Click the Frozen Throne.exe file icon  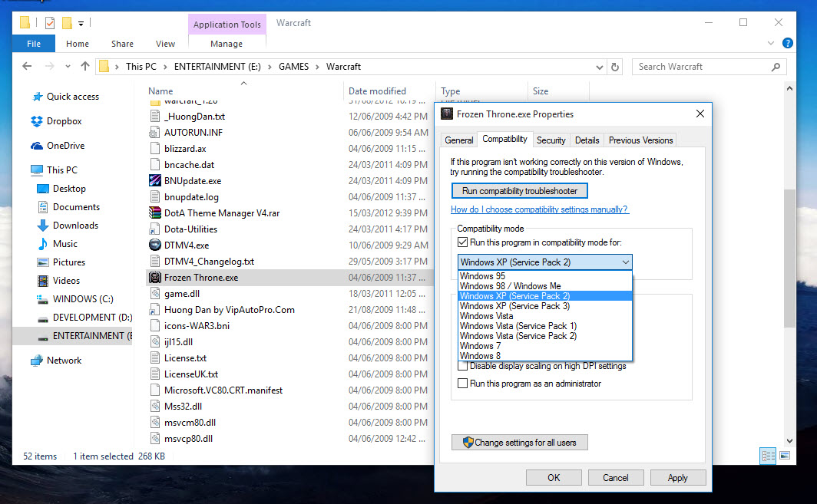click(x=155, y=277)
